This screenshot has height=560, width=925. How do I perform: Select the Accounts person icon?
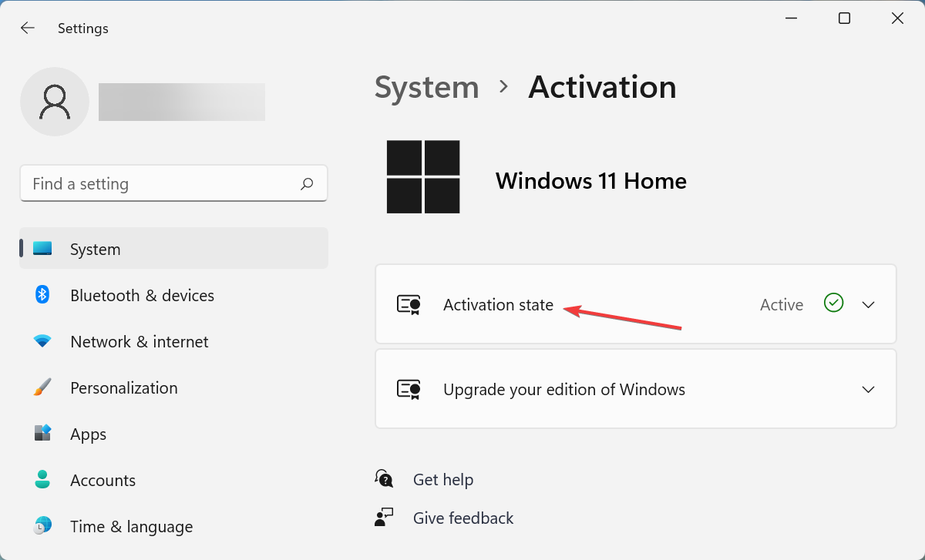[42, 480]
